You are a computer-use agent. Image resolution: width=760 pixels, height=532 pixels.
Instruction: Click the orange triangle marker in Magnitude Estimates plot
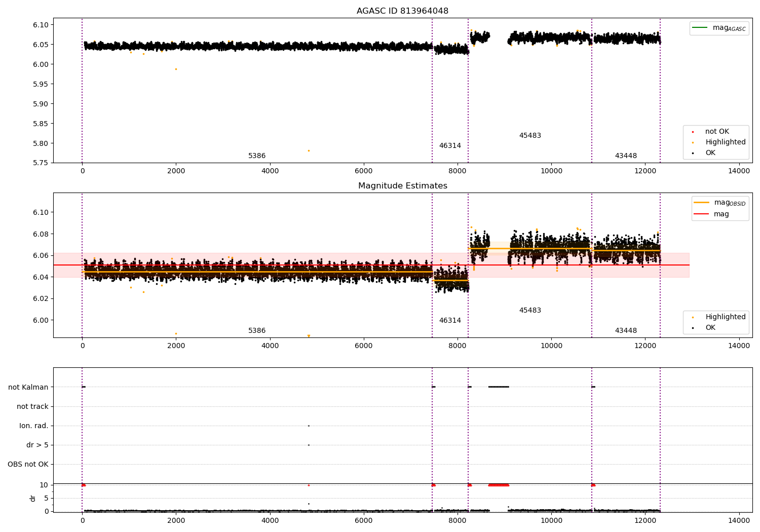coord(309,336)
